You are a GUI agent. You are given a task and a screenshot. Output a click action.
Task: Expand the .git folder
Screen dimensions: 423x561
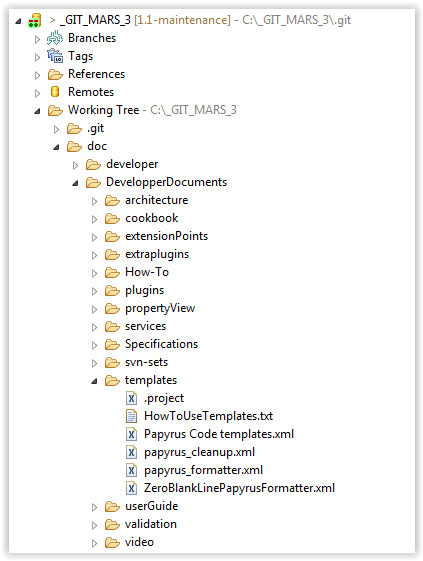point(56,129)
